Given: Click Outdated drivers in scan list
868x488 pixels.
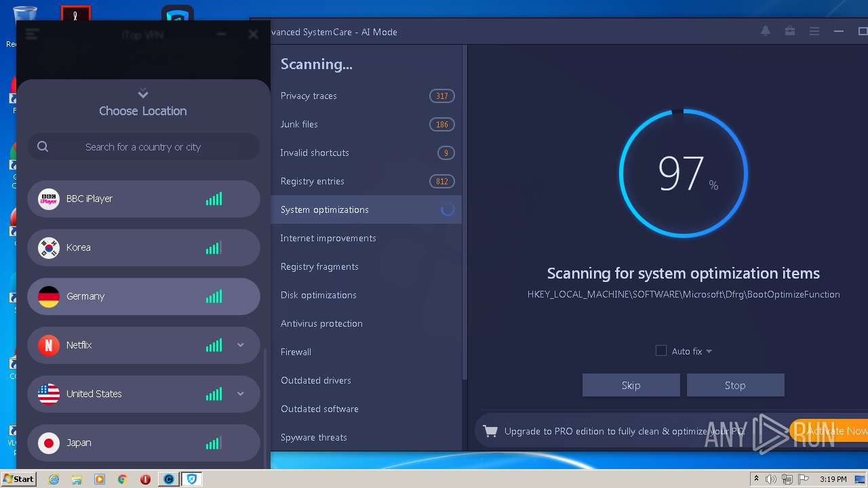Looking at the screenshot, I should pos(366,380).
